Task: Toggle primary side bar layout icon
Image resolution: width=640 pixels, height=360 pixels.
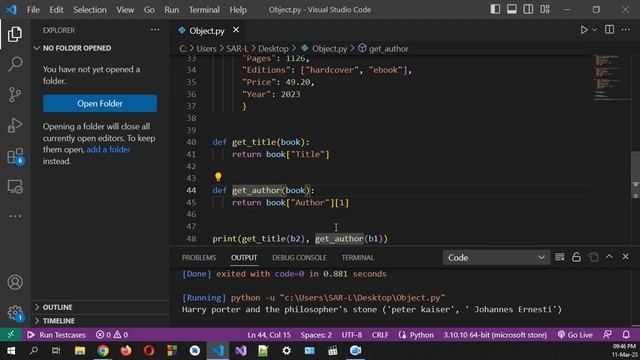Action: tap(495, 9)
